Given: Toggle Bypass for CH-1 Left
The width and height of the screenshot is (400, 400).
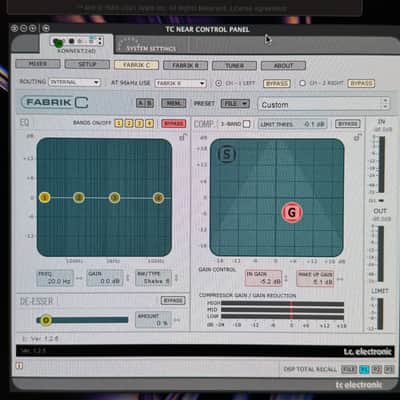Looking at the screenshot, I should tap(277, 83).
